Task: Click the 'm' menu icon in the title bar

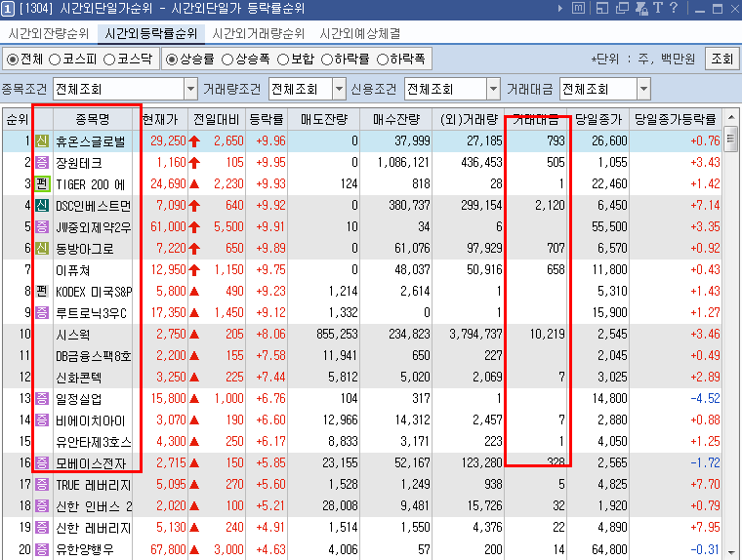Action: 578,8
